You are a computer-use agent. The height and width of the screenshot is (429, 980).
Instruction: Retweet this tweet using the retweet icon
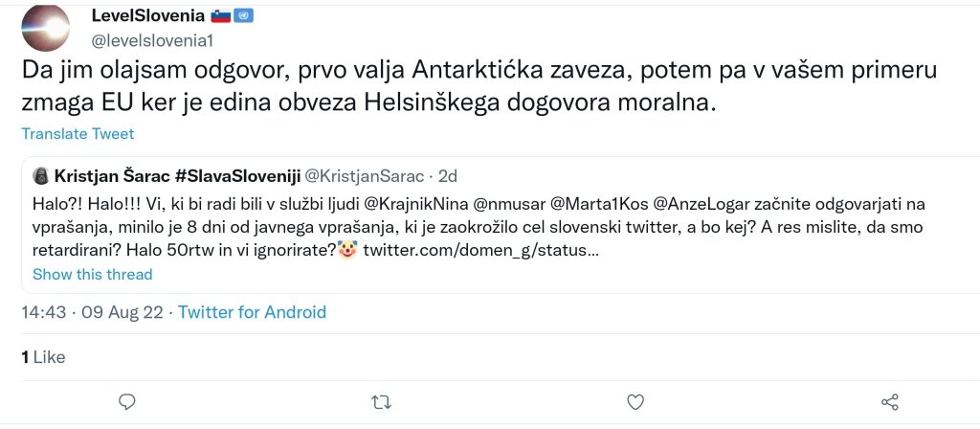point(380,401)
